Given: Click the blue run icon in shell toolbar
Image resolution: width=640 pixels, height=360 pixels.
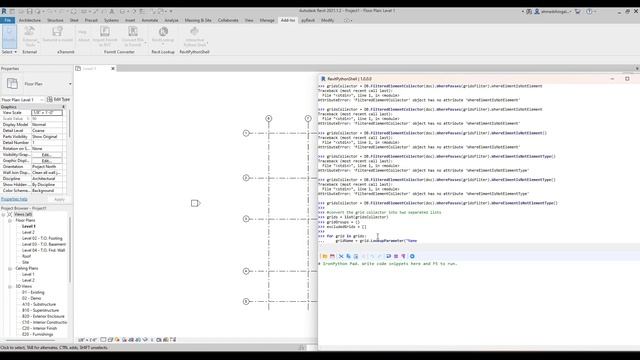Looking at the screenshot, I should (x=412, y=256).
